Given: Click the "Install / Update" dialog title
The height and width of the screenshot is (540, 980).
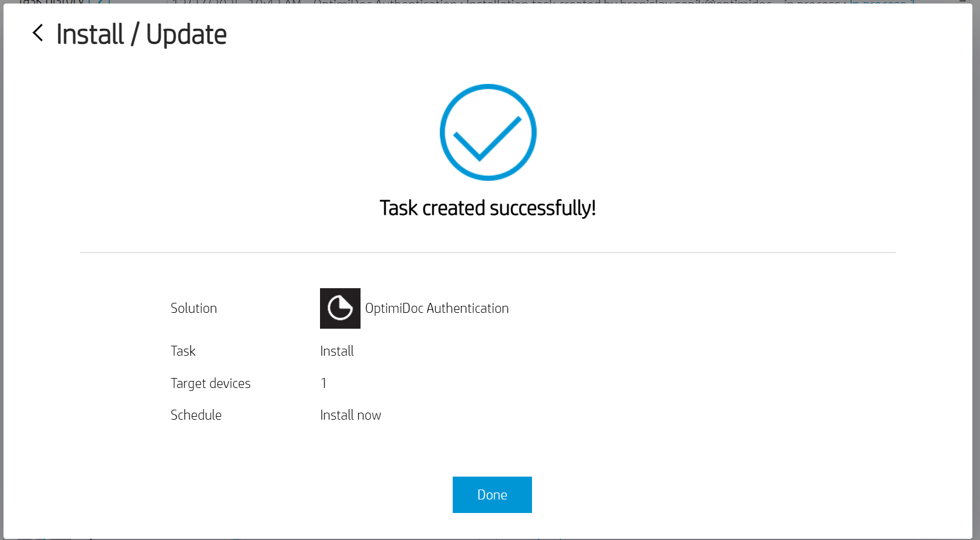Looking at the screenshot, I should click(142, 35).
